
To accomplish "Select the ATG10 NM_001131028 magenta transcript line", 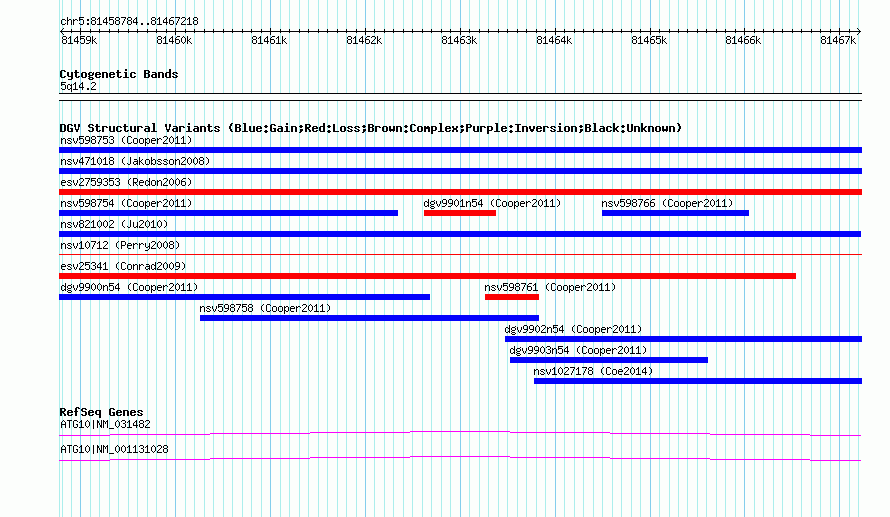I will point(460,459).
